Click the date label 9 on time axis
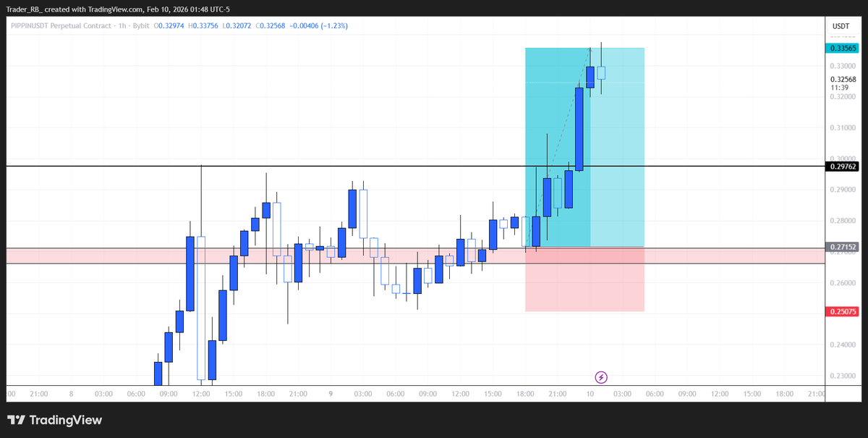This screenshot has width=868, height=438. [331, 394]
